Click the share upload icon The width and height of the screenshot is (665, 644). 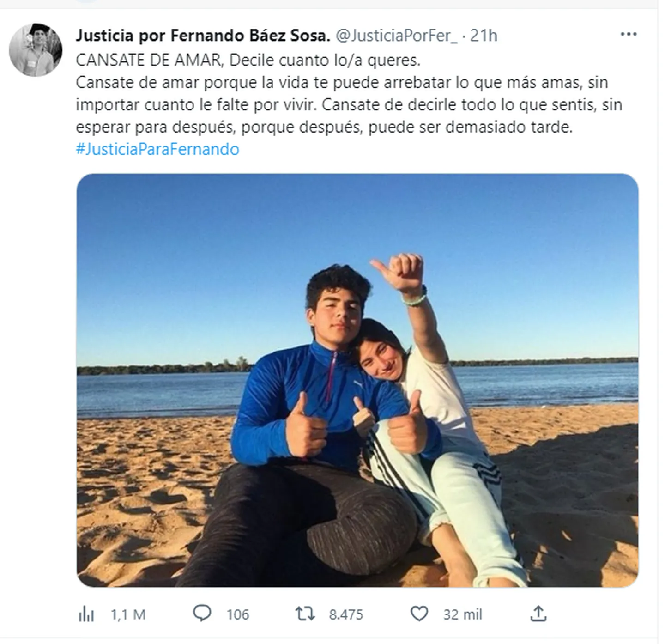click(x=538, y=614)
